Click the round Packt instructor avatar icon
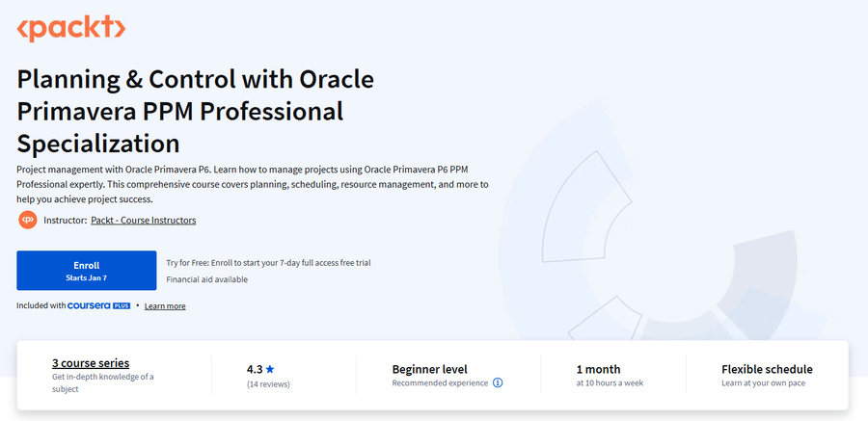The image size is (868, 421). point(28,221)
